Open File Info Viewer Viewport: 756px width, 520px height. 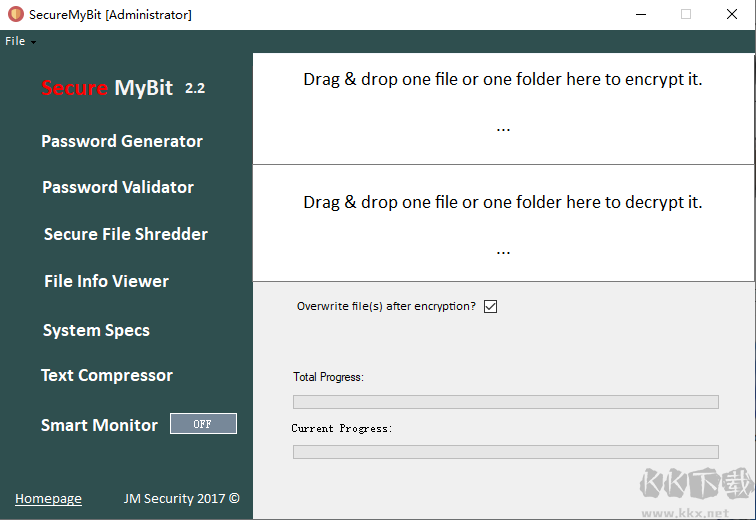point(106,281)
